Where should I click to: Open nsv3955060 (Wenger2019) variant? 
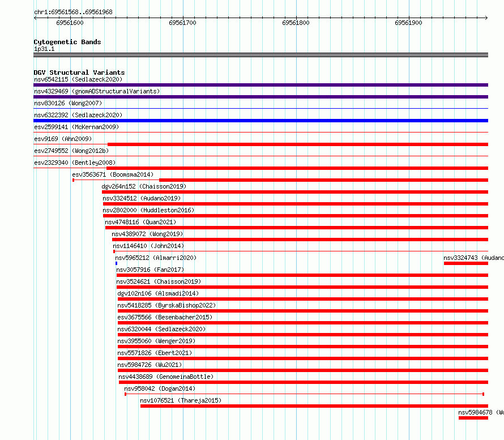pos(156,341)
